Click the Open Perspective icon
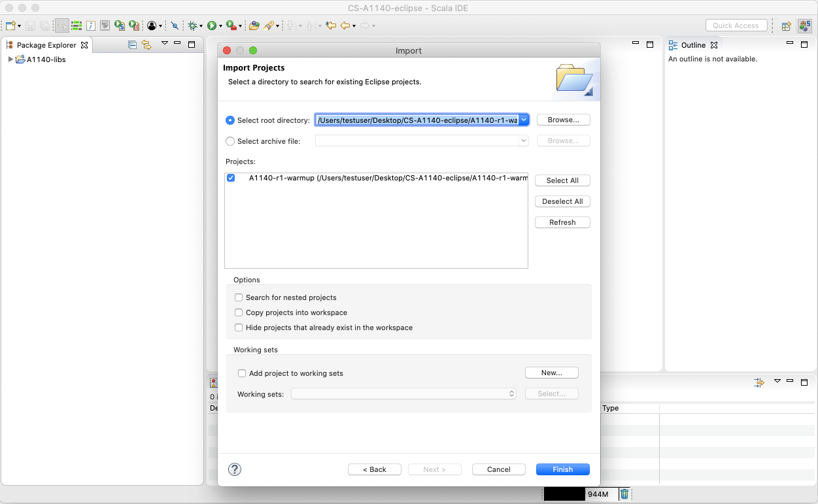818x504 pixels. pyautogui.click(x=787, y=26)
